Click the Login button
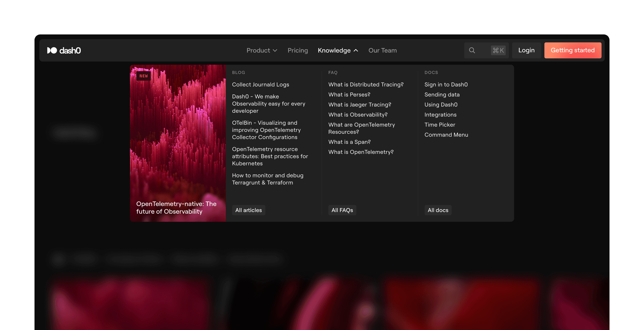Image resolution: width=644 pixels, height=330 pixels. tap(527, 50)
